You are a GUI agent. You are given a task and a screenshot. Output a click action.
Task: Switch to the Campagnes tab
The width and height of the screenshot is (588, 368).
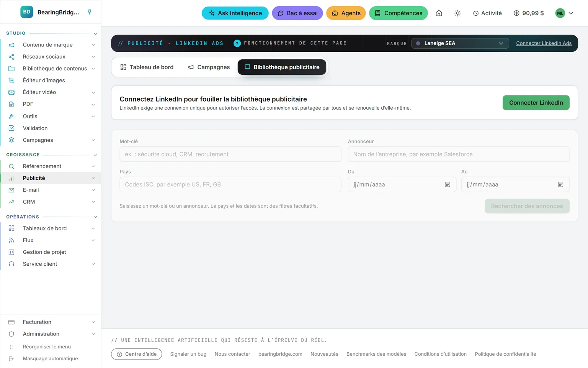click(209, 67)
